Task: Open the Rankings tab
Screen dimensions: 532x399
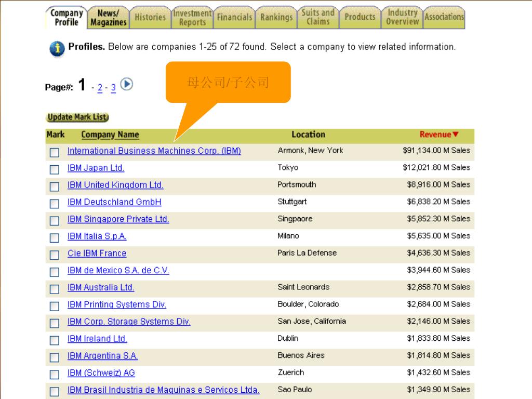Action: [x=276, y=17]
